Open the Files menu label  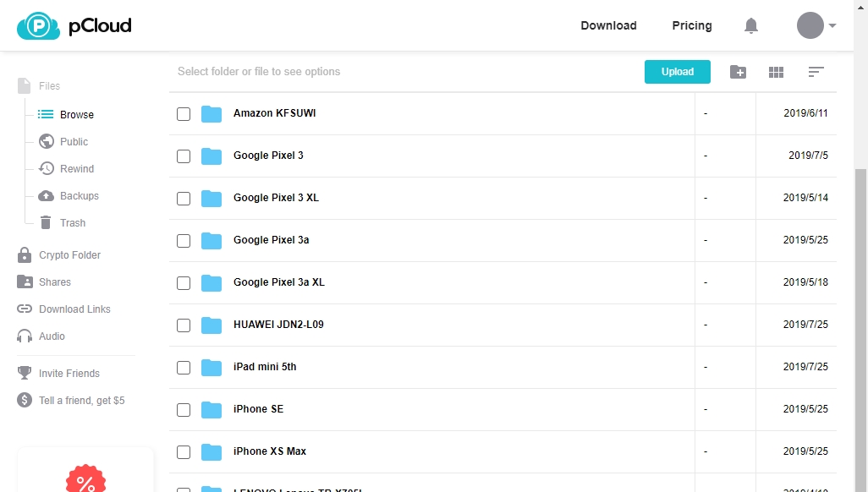(49, 85)
